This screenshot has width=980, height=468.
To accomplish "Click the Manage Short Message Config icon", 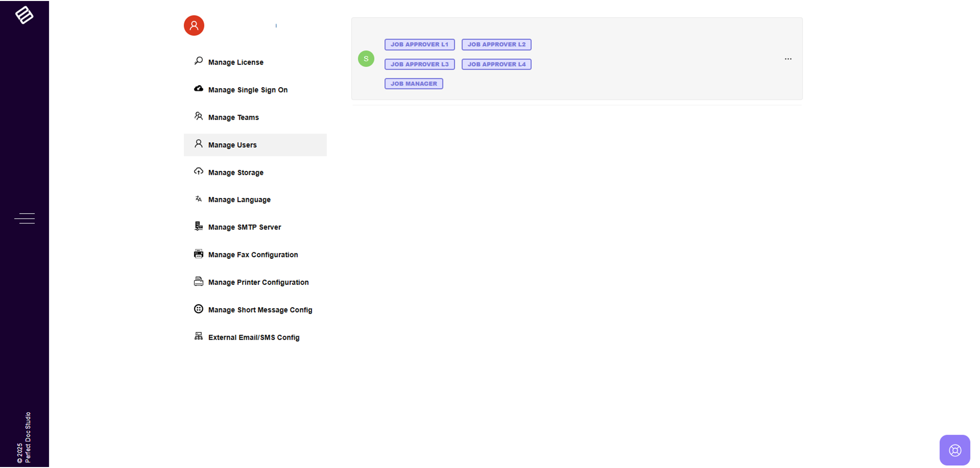I will pyautogui.click(x=198, y=309).
